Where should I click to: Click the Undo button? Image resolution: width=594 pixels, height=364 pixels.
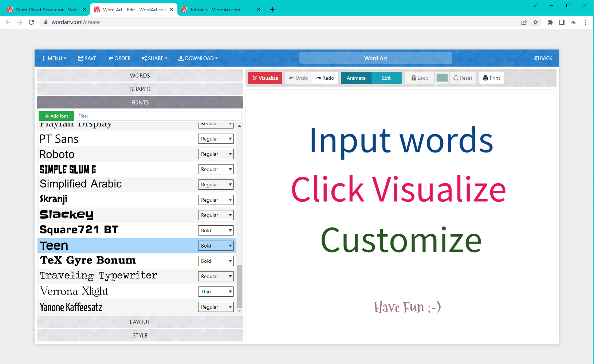pos(298,78)
